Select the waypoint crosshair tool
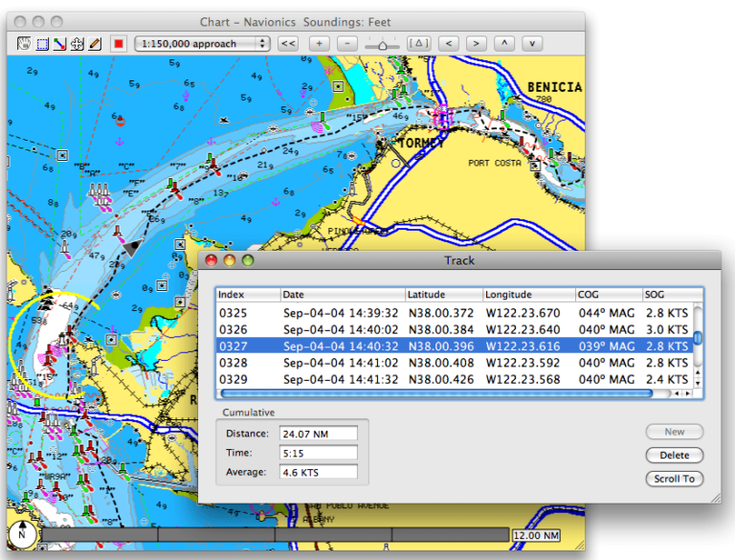This screenshot has width=735, height=560. [77, 43]
